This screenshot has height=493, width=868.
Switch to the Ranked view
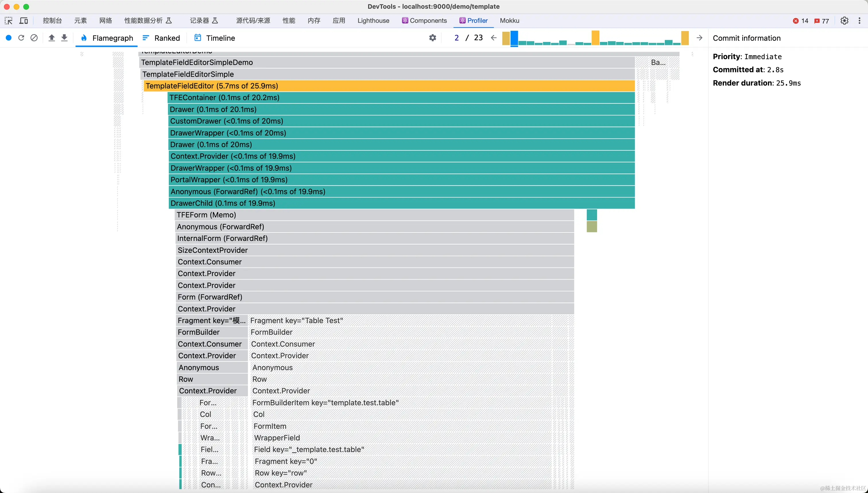pos(161,38)
